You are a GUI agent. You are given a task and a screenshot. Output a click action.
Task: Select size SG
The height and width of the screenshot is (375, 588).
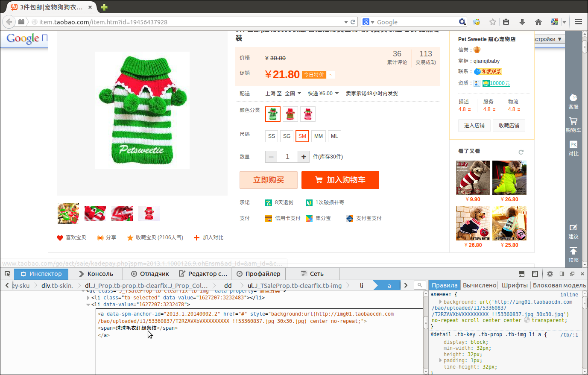[287, 136]
